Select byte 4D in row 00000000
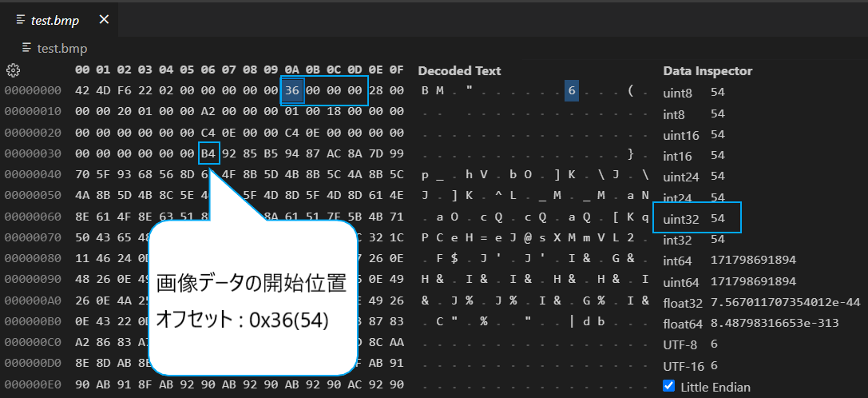 [103, 90]
